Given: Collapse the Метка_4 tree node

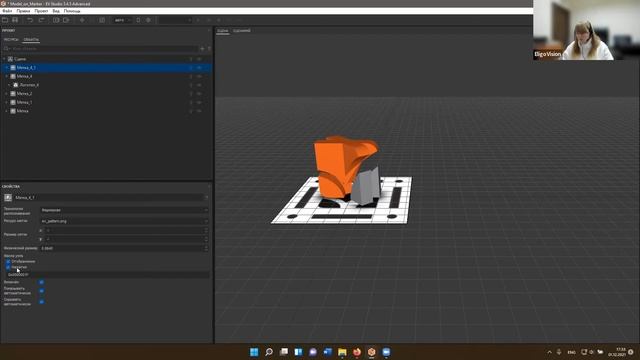Looking at the screenshot, I should (x=7, y=76).
